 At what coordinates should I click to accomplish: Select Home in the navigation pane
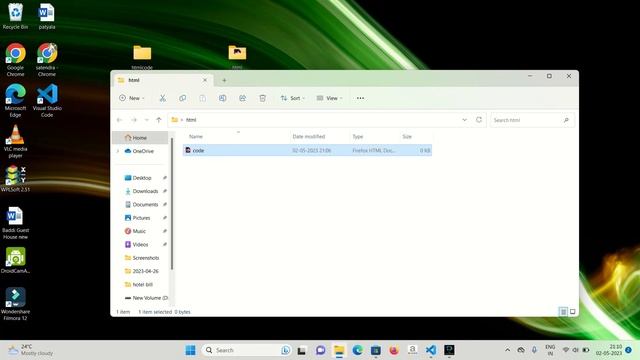pyautogui.click(x=140, y=138)
